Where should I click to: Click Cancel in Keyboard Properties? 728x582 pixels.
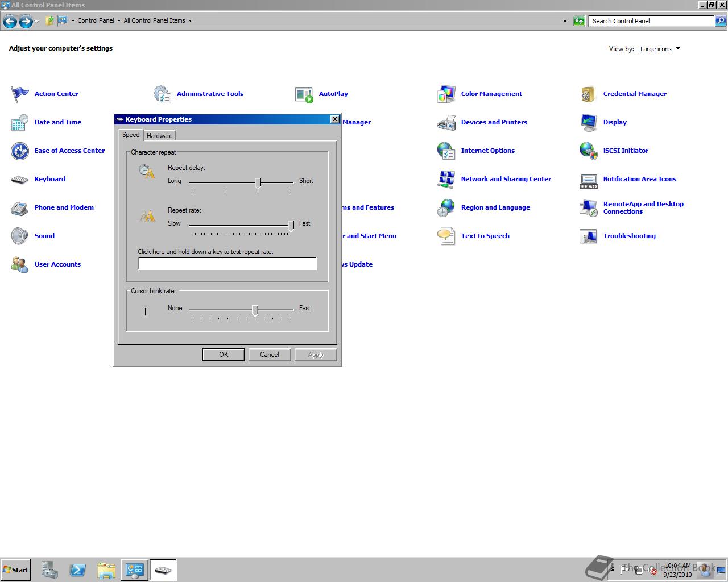(270, 355)
